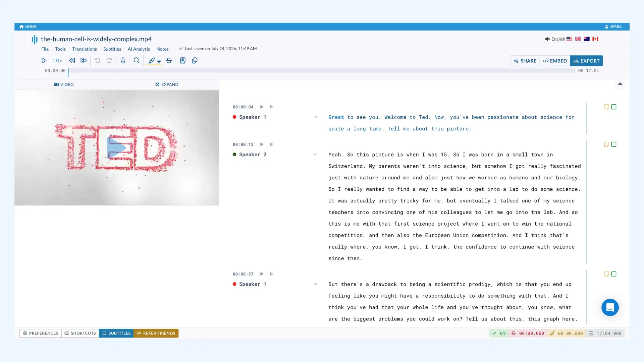Add a note to 00:00:57 segment

606,274
